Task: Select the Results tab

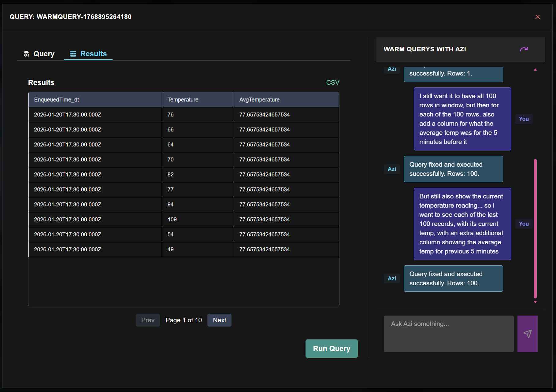Action: click(88, 54)
